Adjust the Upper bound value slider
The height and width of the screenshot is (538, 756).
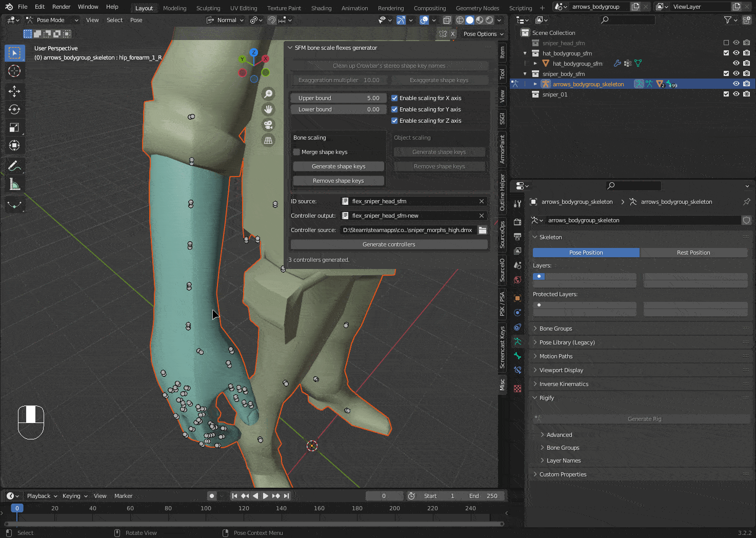339,98
